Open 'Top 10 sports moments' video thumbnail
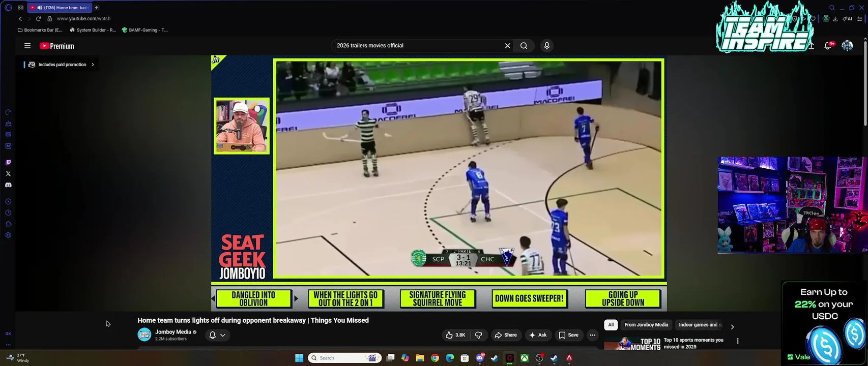The image size is (868, 366). (x=632, y=344)
